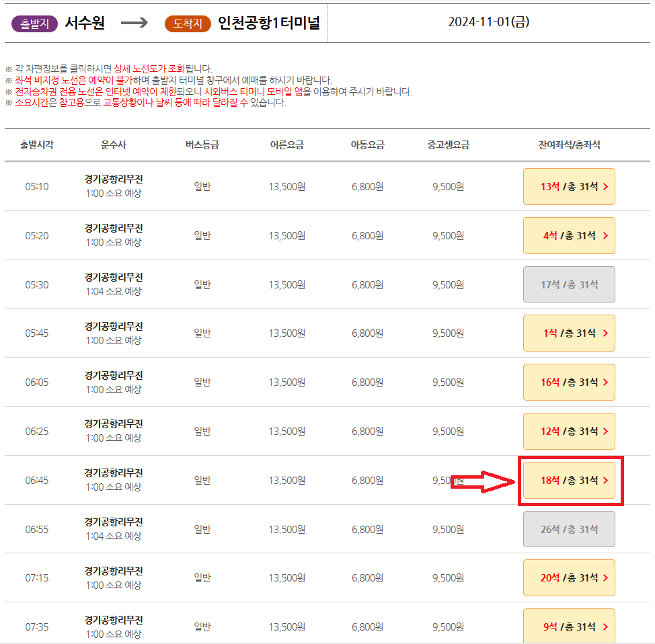Click the 버스등급 column header

[x=202, y=145]
